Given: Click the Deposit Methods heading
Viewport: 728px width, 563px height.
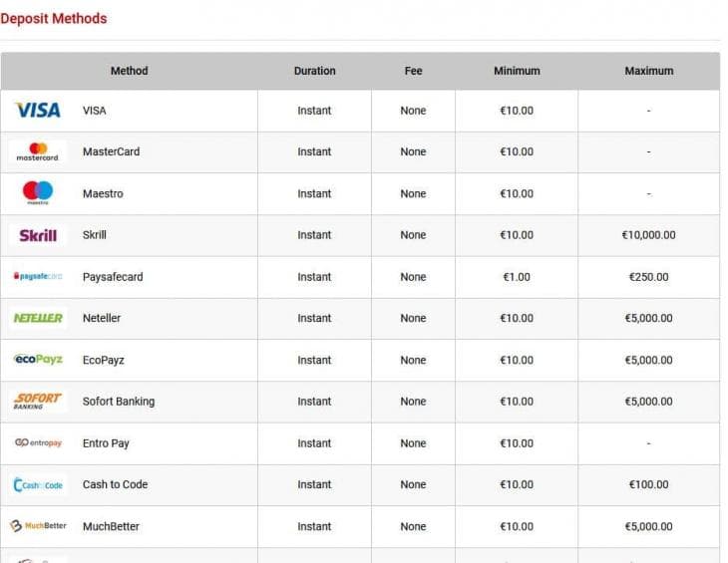Looking at the screenshot, I should click(x=54, y=18).
